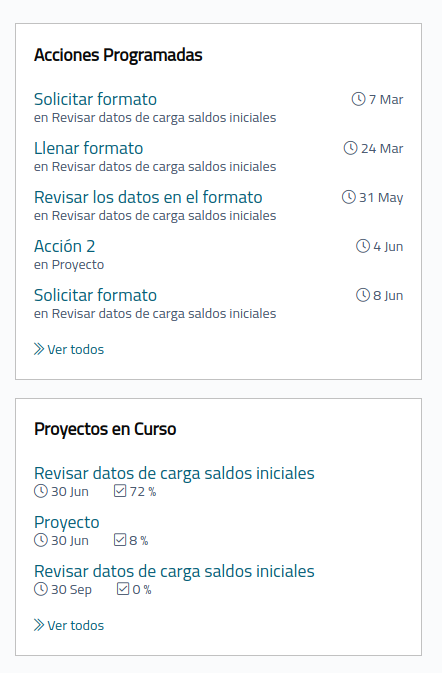Image resolution: width=442 pixels, height=673 pixels.
Task: Click the double chevron icon in Proyectos en Curso
Action: click(x=39, y=625)
